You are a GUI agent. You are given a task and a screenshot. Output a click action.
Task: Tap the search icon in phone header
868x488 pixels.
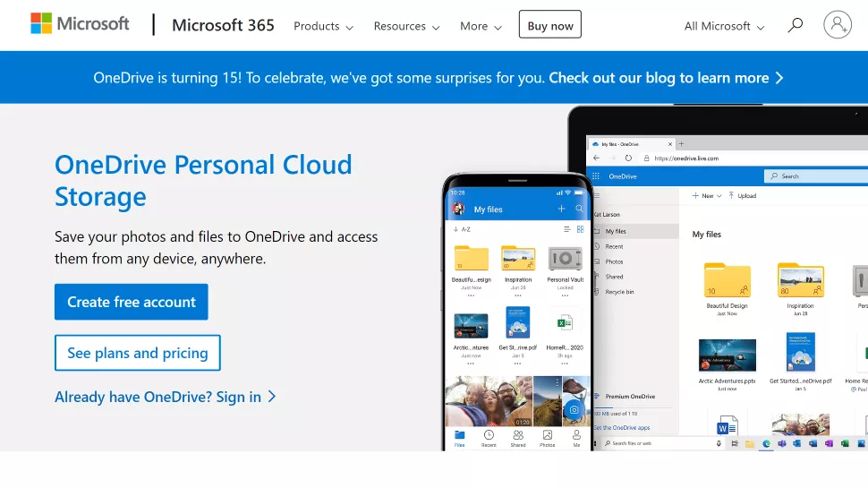pos(579,209)
